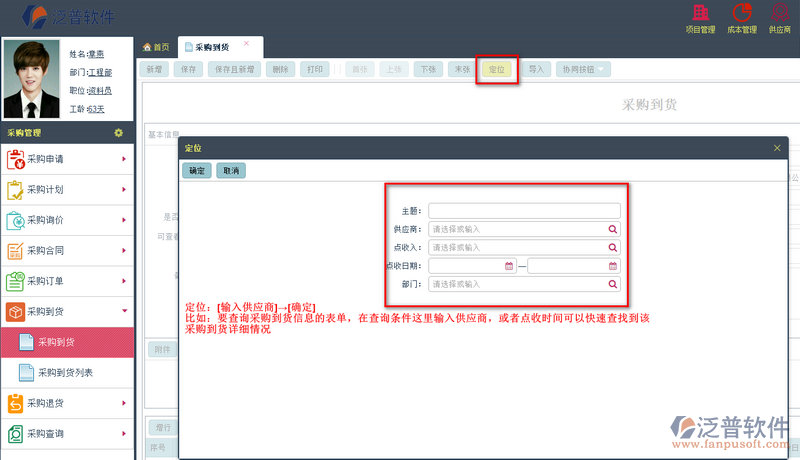Expand 采购查询 menu arrow

pos(123,434)
